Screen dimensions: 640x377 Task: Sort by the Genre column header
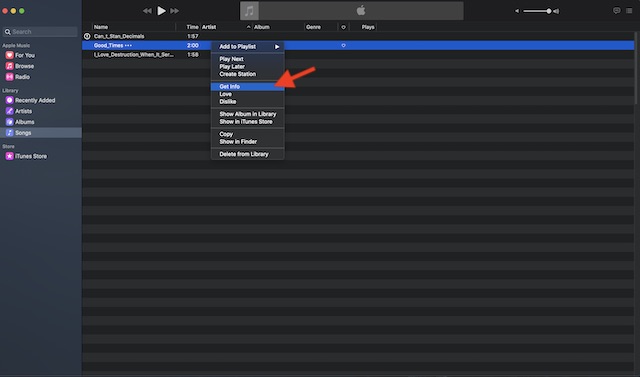point(313,27)
